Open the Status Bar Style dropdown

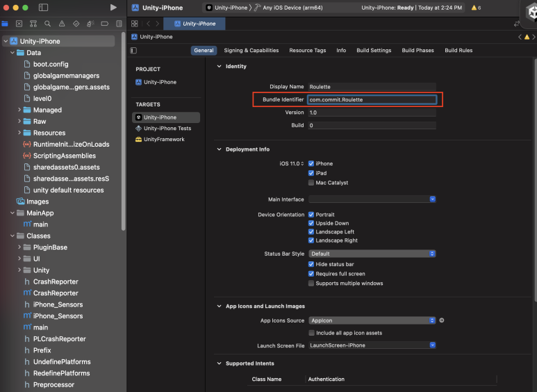click(372, 254)
